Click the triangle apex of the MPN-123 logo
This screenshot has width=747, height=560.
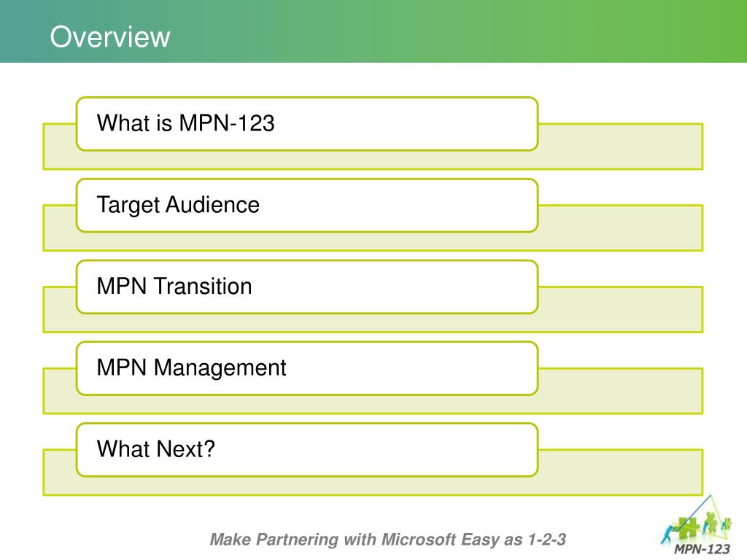711,495
